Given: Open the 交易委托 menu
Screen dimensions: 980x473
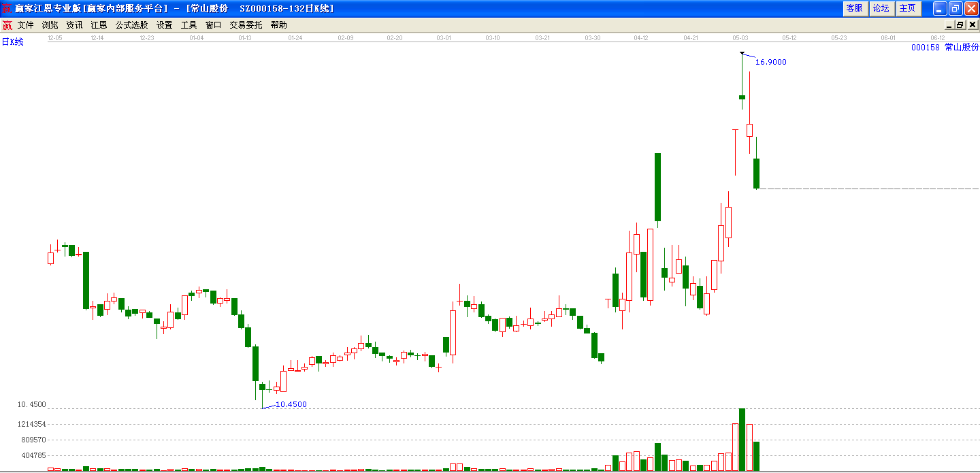Looking at the screenshot, I should click(x=246, y=25).
